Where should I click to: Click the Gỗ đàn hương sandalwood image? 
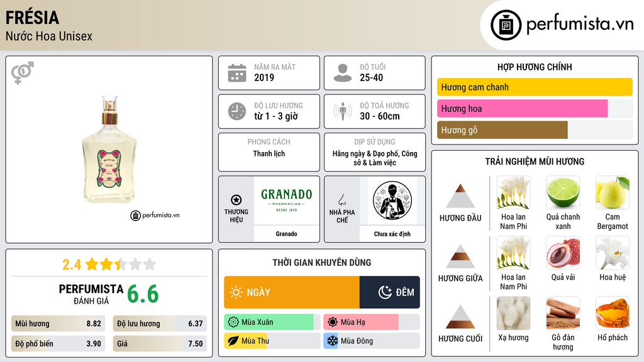[563, 314]
